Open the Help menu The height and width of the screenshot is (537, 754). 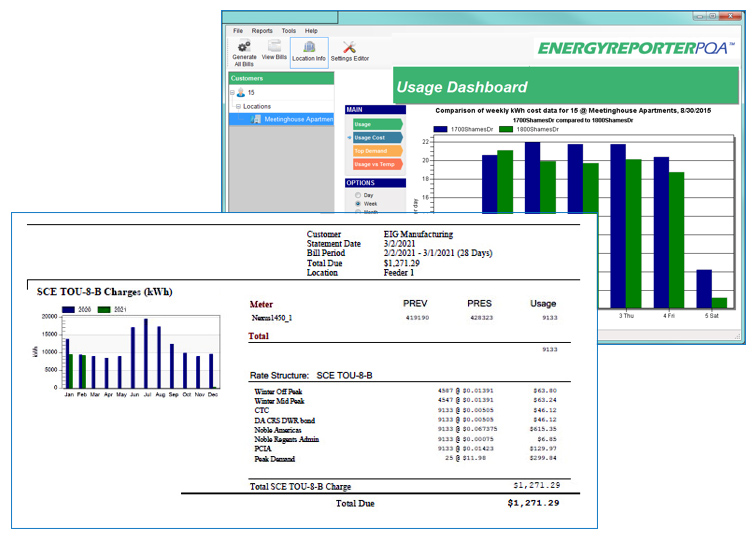(311, 31)
